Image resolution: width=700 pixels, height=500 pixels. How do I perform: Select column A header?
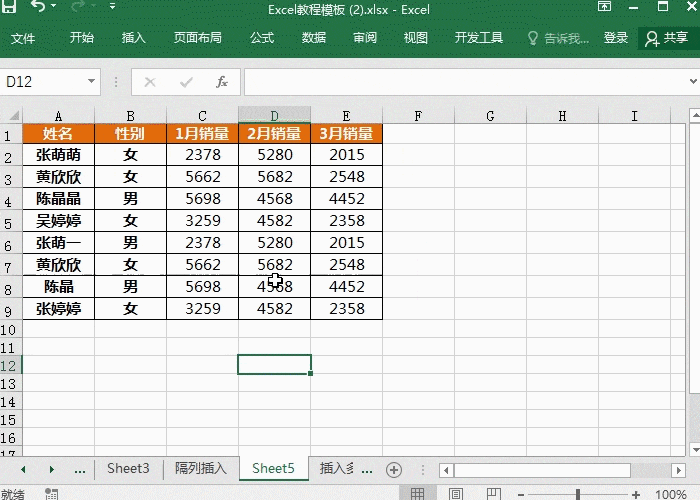58,116
